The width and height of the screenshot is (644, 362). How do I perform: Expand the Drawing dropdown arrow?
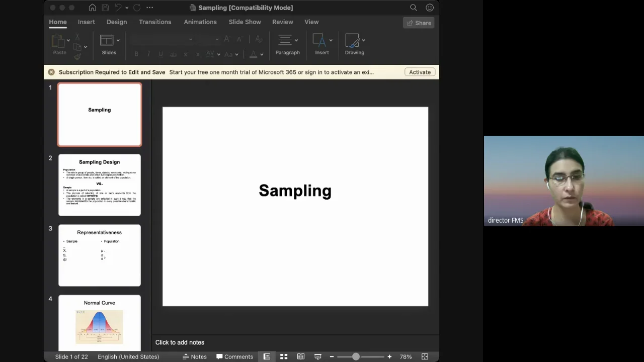[363, 40]
